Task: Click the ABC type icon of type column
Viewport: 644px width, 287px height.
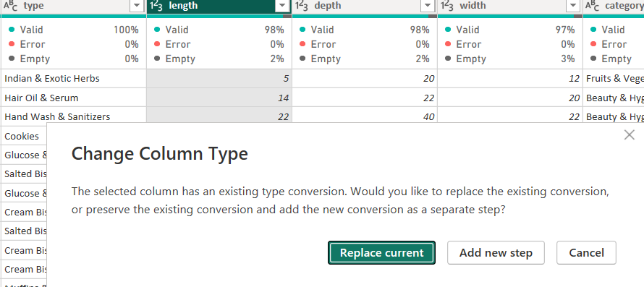Action: point(10,6)
